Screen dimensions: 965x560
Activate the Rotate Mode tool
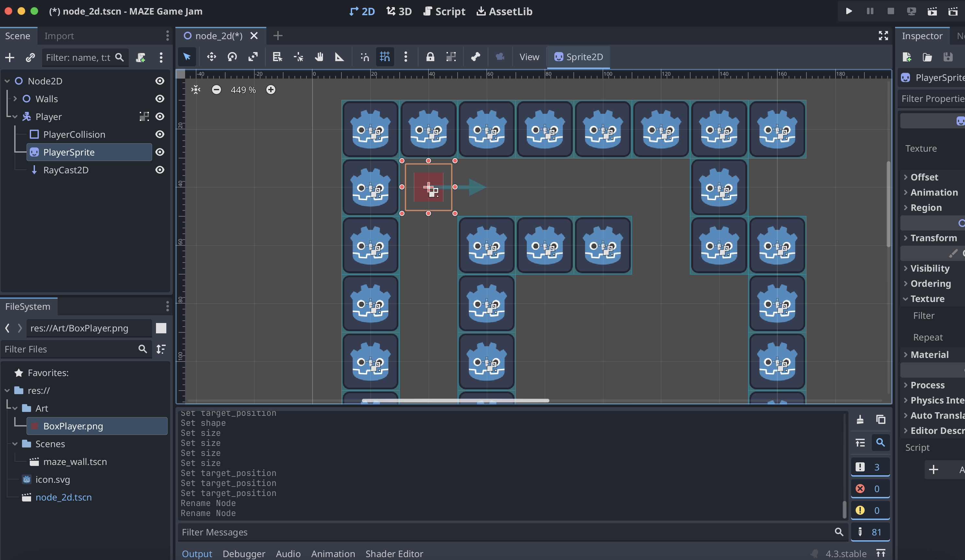232,57
